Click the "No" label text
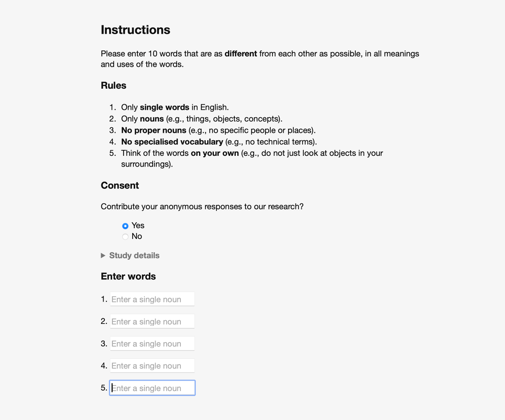This screenshot has height=420, width=505. pos(137,236)
